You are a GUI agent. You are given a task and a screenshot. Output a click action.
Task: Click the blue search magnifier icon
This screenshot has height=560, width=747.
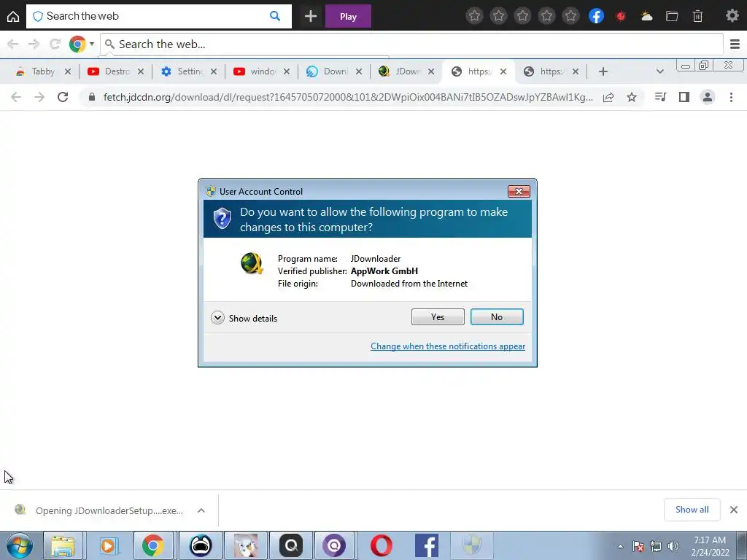point(275,16)
